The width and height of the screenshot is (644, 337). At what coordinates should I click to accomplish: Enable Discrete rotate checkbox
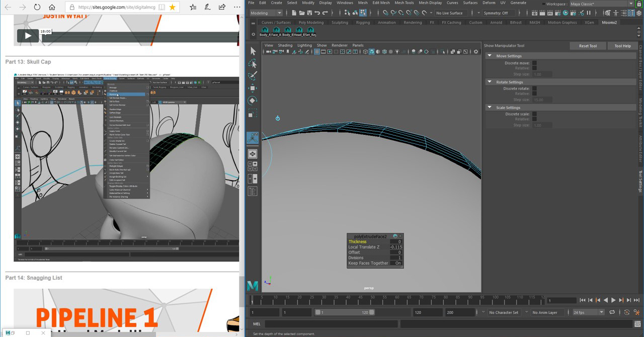click(534, 89)
